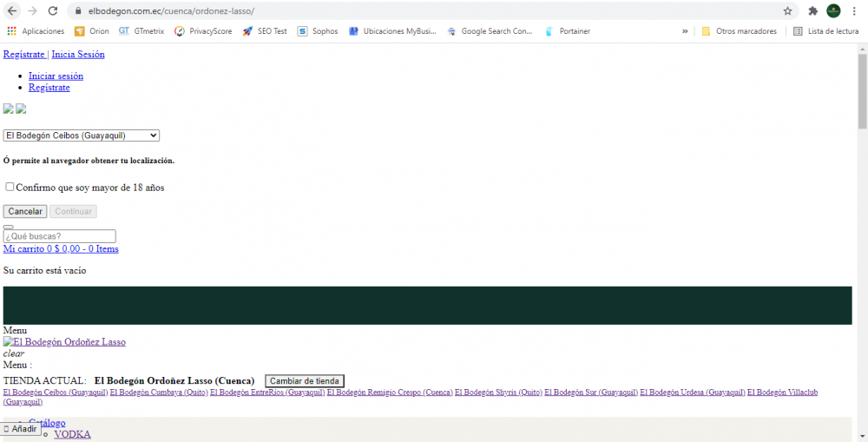The image size is (868, 442).
Task: Click the ¿Qué buscas? search field
Action: [60, 236]
